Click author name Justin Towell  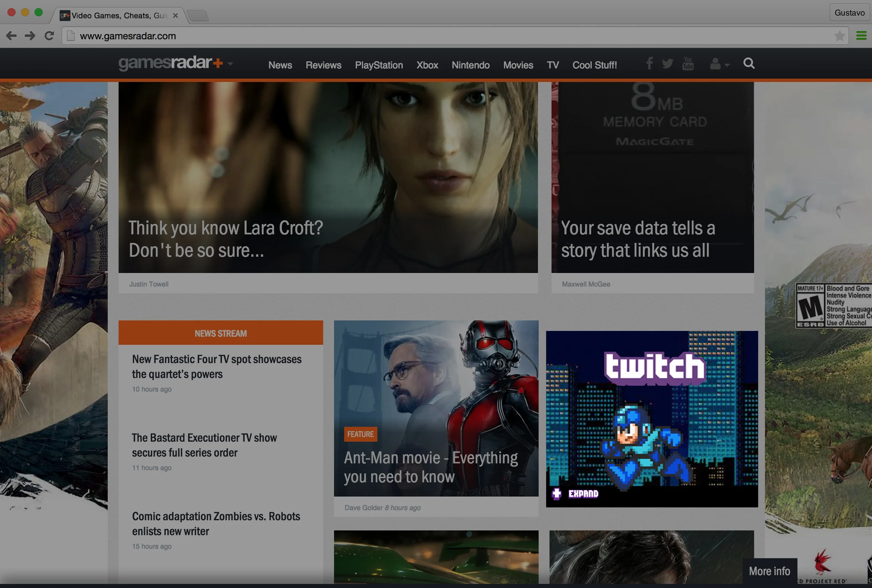(x=149, y=284)
